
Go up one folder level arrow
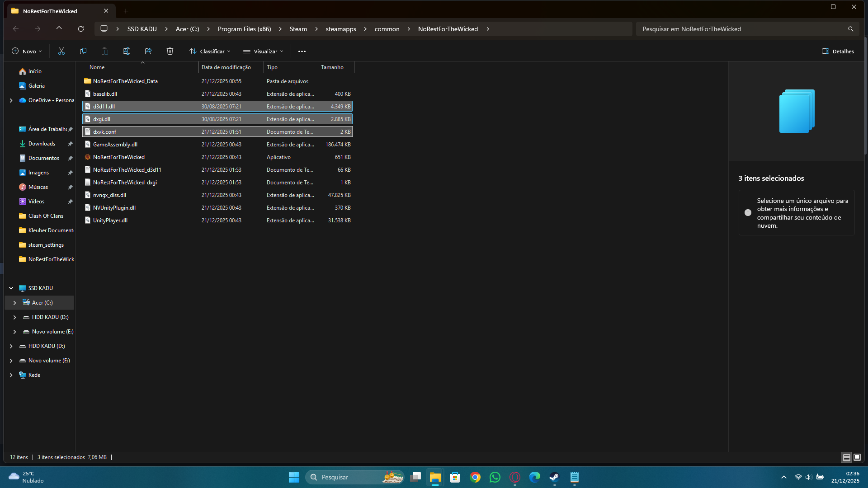coord(59,29)
